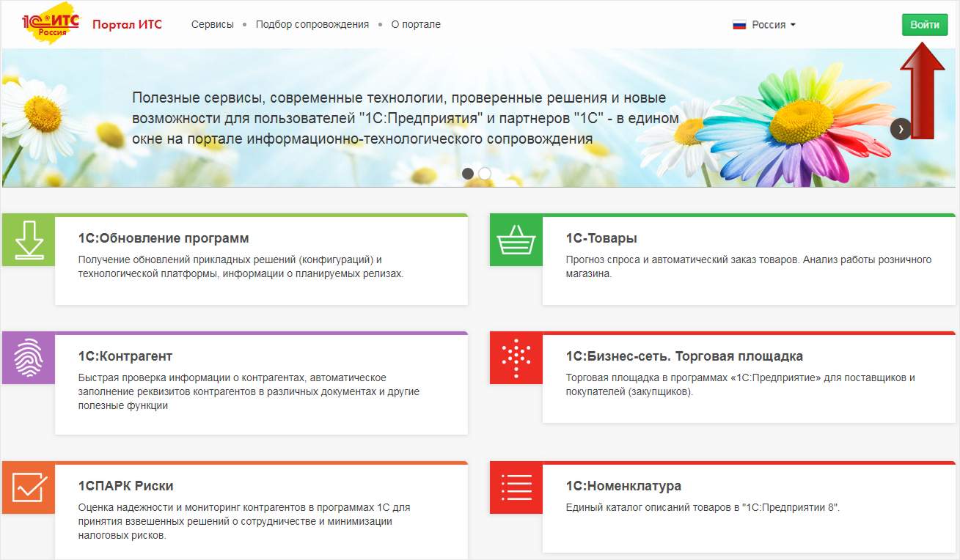Click the banner text about Полезные сервисы

(406, 118)
